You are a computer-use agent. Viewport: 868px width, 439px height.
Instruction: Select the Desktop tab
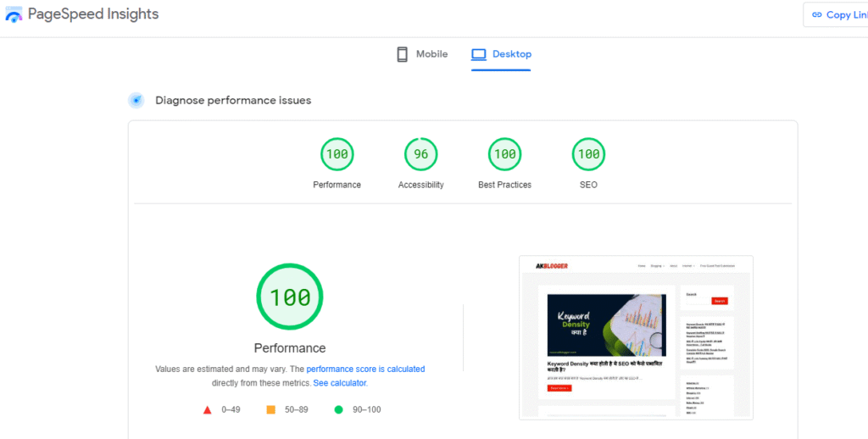[x=501, y=54]
